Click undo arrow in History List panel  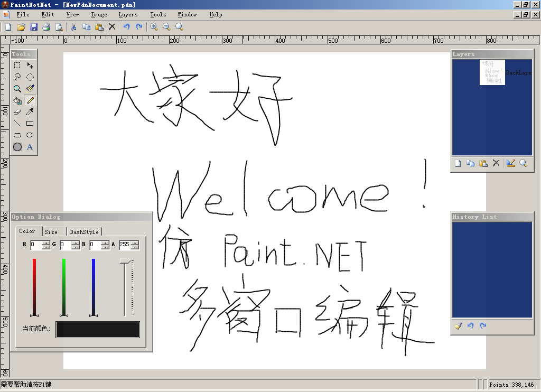point(471,326)
